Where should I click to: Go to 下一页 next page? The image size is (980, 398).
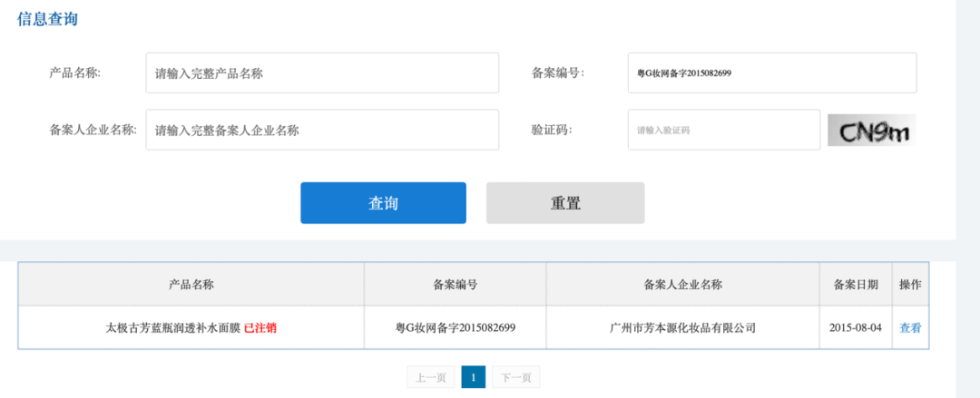(516, 377)
